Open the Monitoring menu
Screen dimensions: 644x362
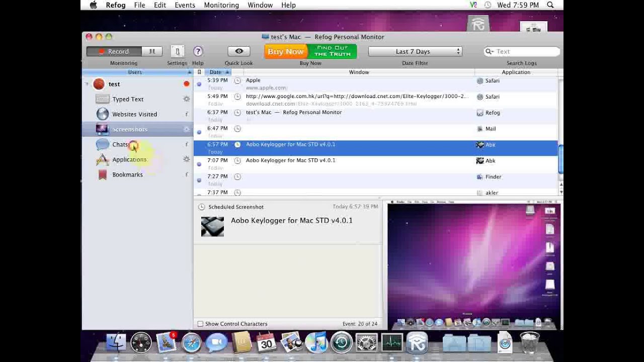pyautogui.click(x=221, y=5)
